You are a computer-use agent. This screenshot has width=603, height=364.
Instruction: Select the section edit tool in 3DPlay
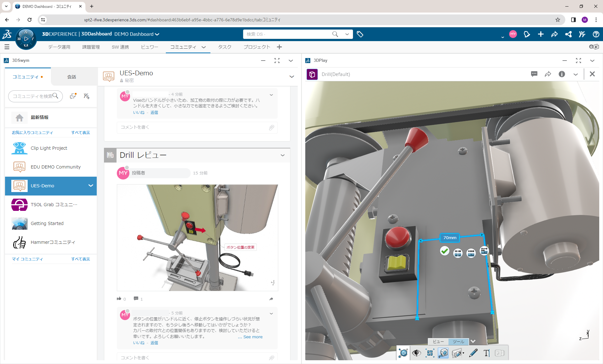click(457, 353)
